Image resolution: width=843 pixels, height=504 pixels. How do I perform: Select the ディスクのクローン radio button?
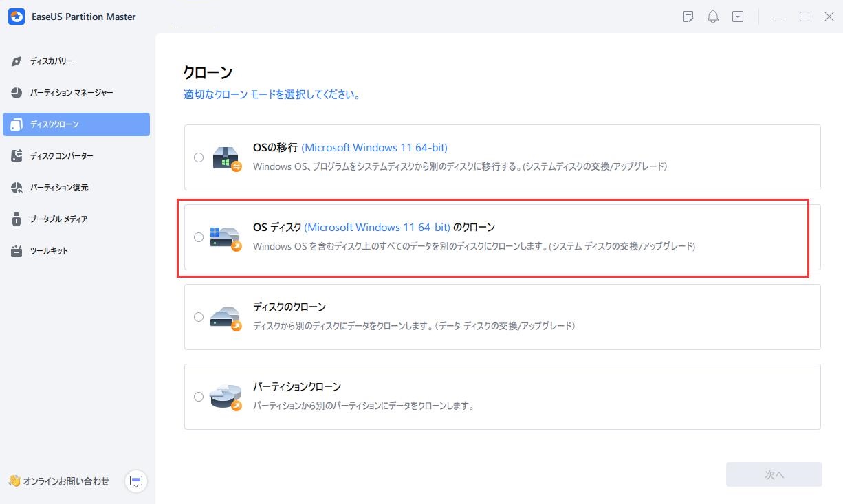pyautogui.click(x=199, y=317)
